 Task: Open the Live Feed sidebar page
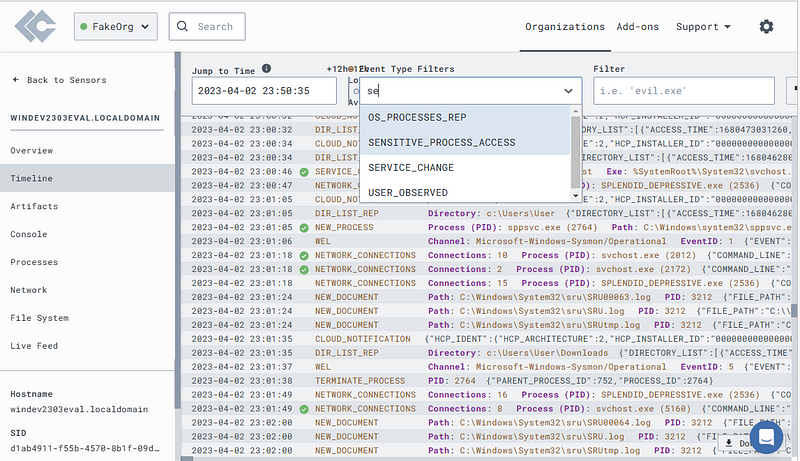pos(87,345)
